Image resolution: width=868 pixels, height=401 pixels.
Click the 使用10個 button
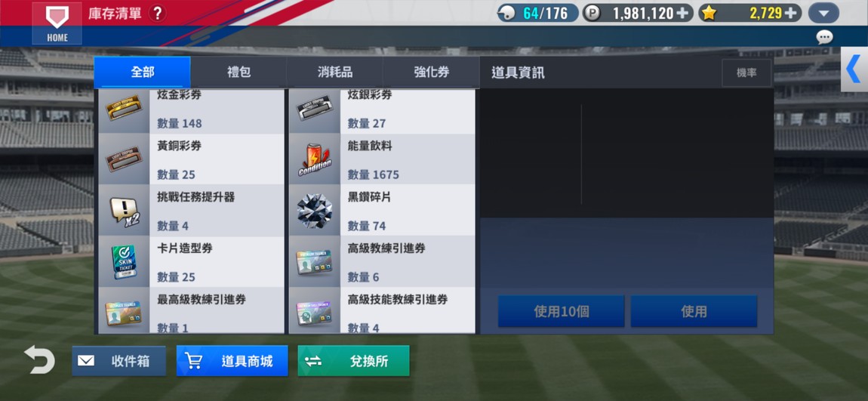point(562,311)
